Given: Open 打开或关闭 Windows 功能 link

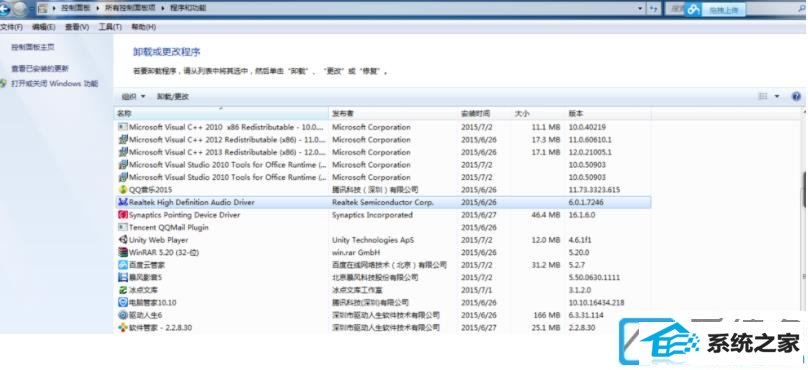Looking at the screenshot, I should pyautogui.click(x=55, y=83).
